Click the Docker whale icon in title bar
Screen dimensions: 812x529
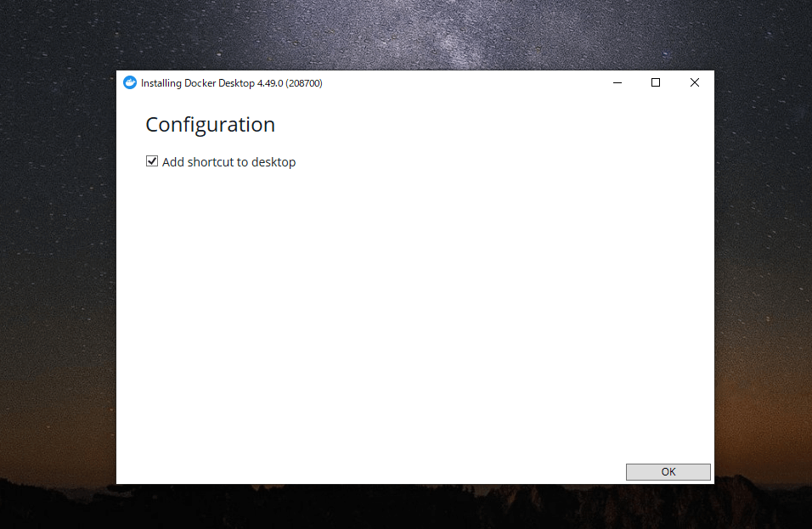point(130,82)
